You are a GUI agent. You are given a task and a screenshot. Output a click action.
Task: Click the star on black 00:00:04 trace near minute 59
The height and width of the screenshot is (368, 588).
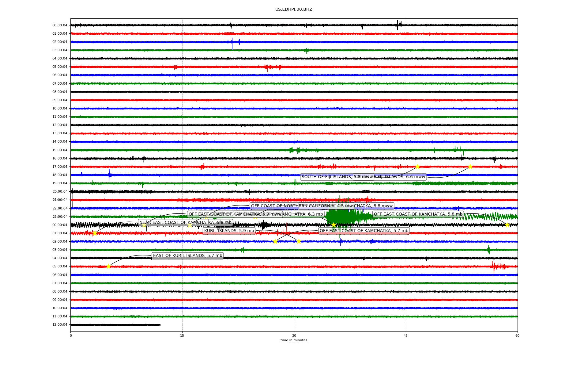coord(507,225)
